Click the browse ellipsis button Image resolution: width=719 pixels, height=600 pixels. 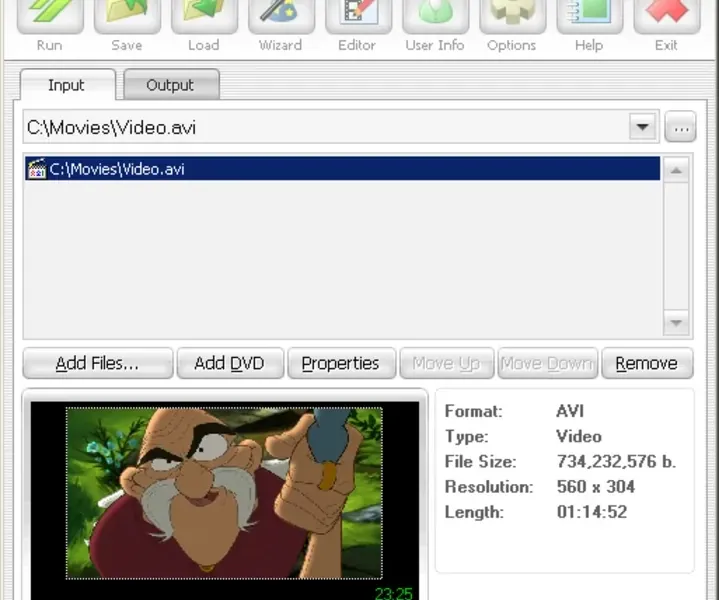(x=680, y=127)
